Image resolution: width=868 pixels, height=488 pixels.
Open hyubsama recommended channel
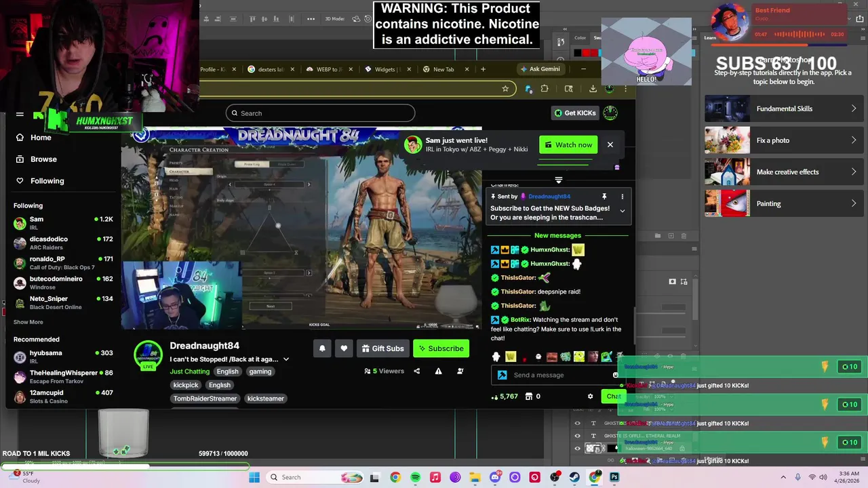pos(62,357)
